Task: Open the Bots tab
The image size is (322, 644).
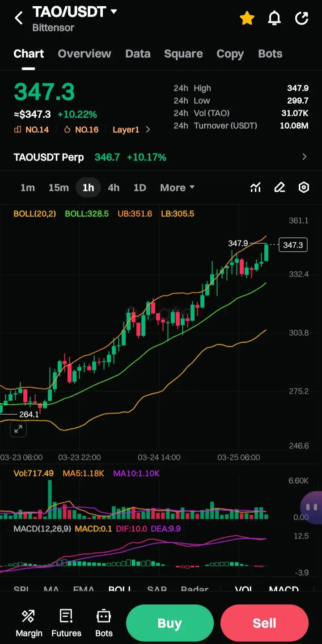Action: 270,54
